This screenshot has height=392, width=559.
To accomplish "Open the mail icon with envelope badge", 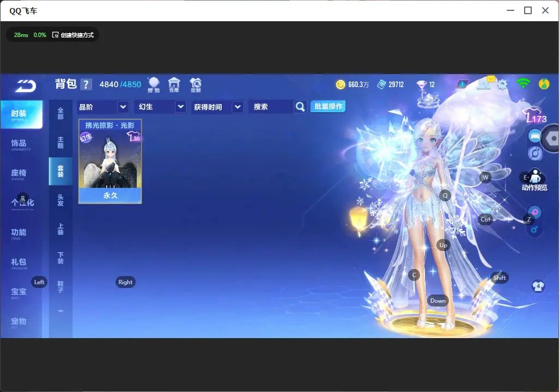I will pyautogui.click(x=485, y=83).
